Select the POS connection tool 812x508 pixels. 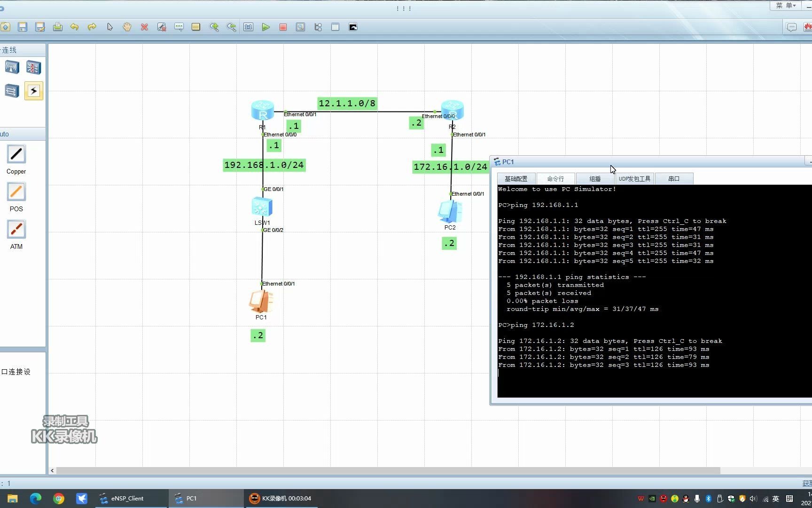point(16,192)
